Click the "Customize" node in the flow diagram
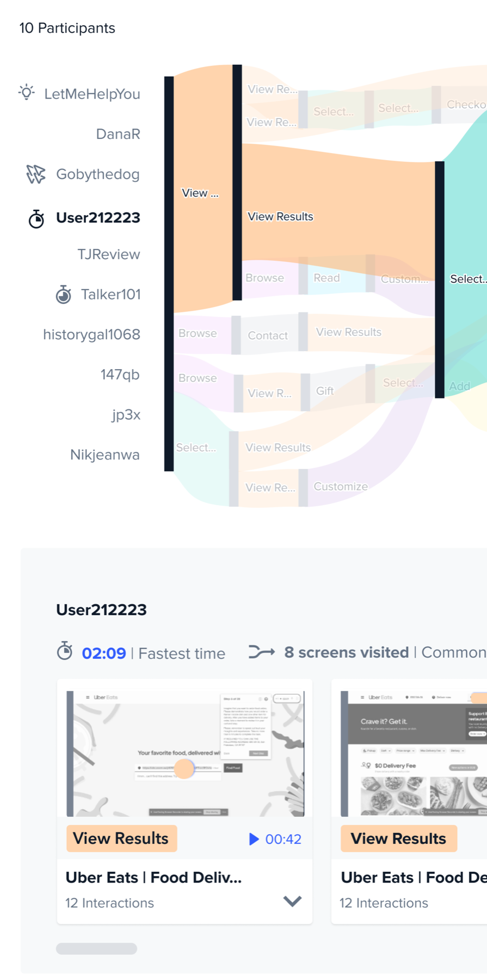487x980 pixels. [x=341, y=487]
